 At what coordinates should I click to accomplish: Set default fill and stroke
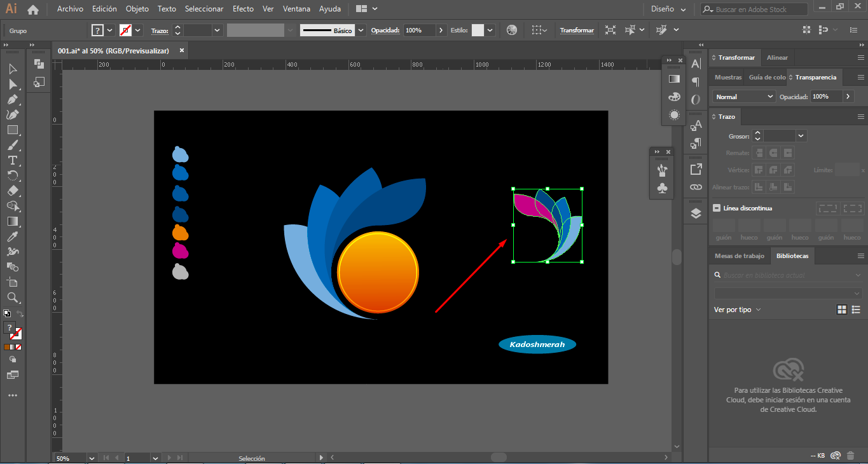click(x=7, y=313)
